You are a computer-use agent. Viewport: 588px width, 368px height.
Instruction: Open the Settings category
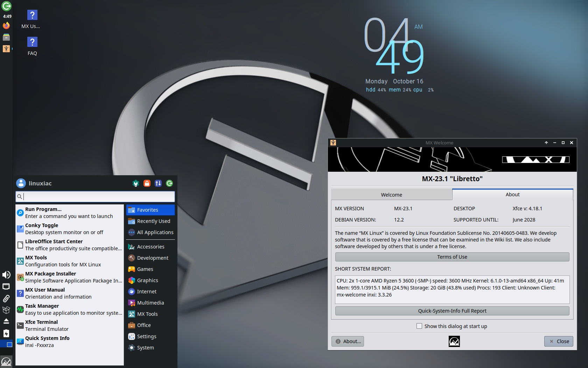click(150, 336)
